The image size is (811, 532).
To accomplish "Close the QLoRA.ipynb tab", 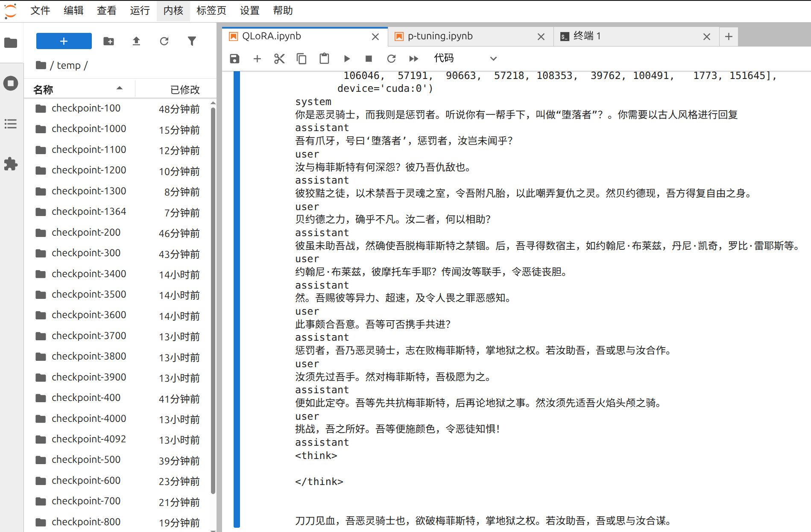I will [x=375, y=37].
